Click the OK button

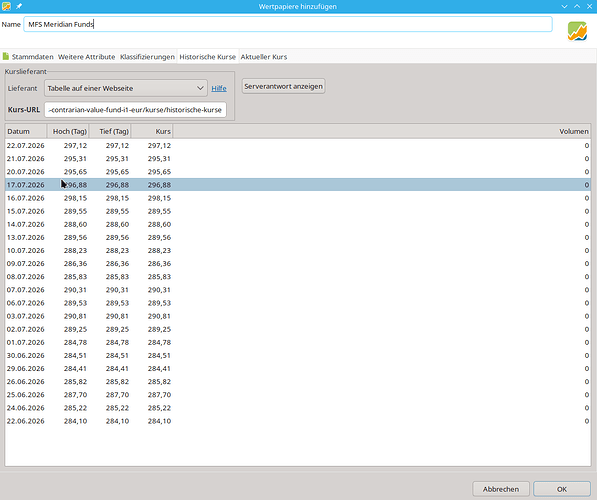[562, 489]
